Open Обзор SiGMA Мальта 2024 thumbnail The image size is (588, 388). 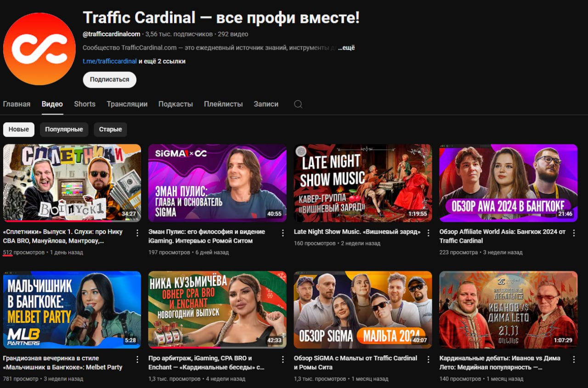point(363,309)
